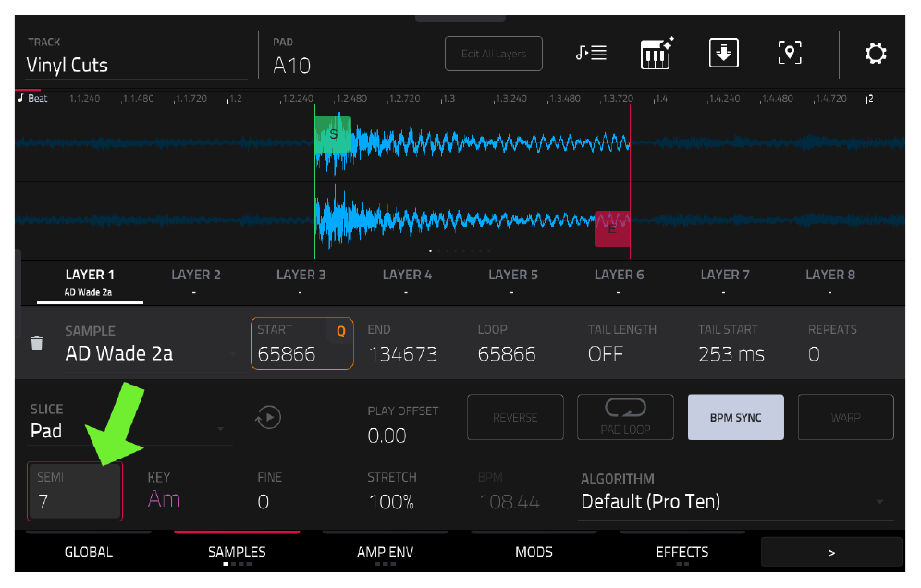Open the SAMPLES tab

tap(237, 552)
